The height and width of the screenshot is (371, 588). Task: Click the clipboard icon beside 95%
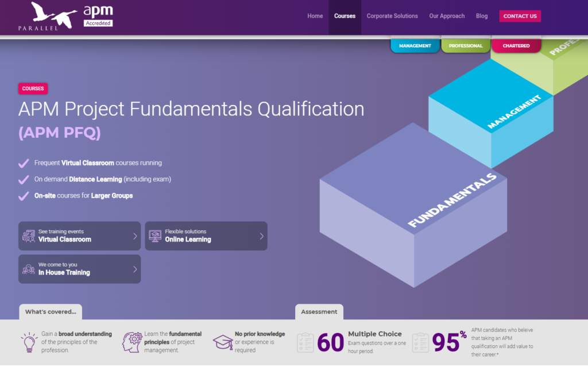tap(420, 342)
